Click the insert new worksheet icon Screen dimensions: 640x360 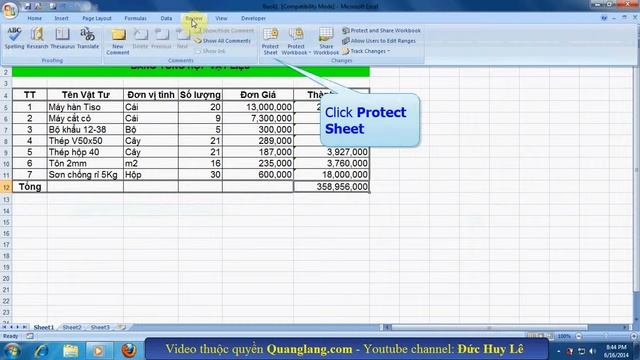click(x=121, y=327)
